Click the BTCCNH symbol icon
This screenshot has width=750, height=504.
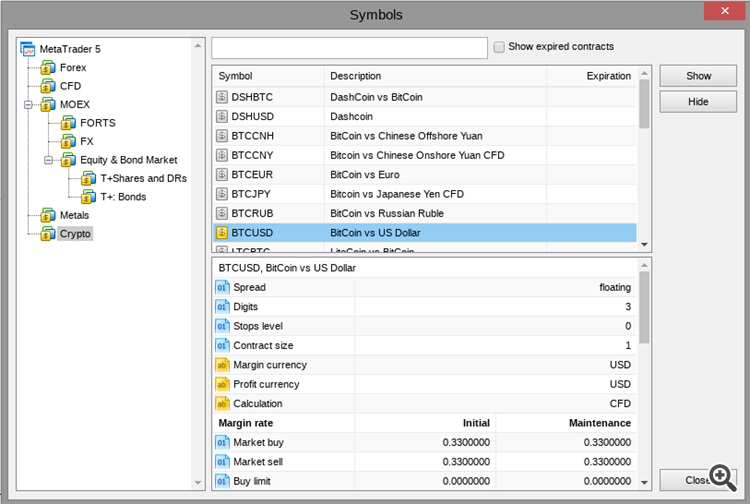[221, 136]
